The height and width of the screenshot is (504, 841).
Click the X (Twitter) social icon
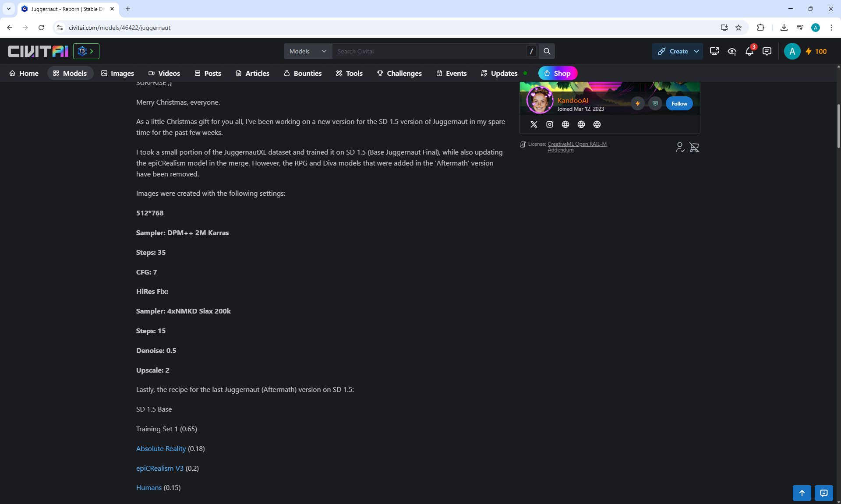(534, 124)
